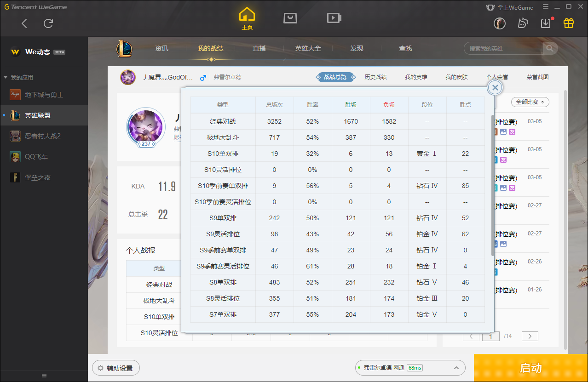
Task: Open the 全部比赛 filter dropdown
Action: pyautogui.click(x=530, y=102)
